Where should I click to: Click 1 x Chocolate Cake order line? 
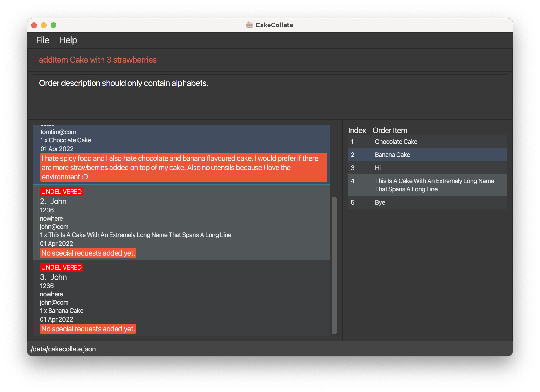[66, 140]
